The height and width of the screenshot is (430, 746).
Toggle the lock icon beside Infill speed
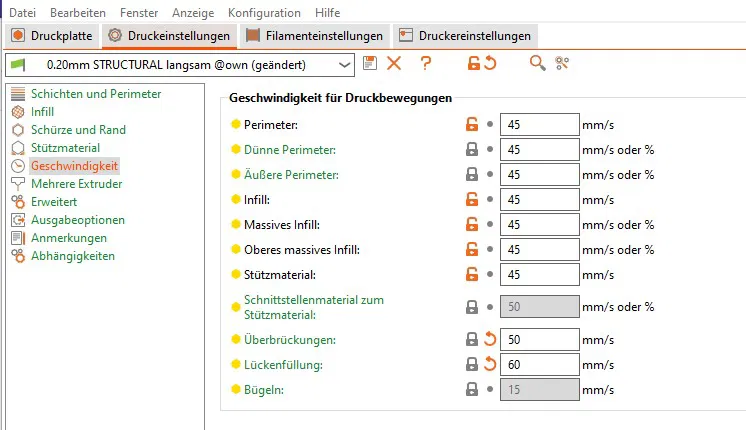(x=471, y=199)
